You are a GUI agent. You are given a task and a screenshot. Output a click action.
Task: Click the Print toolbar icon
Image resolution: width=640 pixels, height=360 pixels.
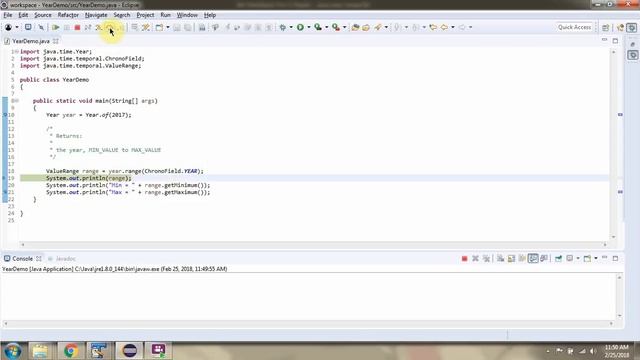tap(202, 27)
